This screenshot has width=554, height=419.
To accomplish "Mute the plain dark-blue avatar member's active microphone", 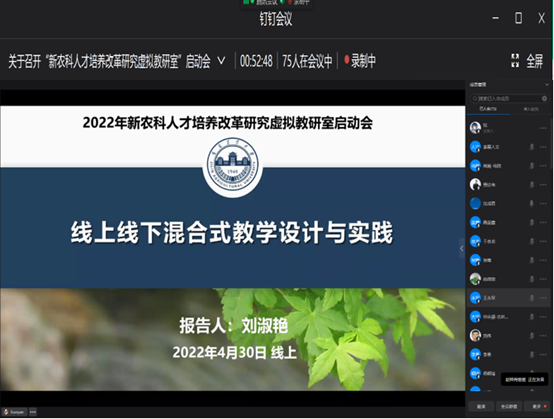I will pyautogui.click(x=531, y=203).
